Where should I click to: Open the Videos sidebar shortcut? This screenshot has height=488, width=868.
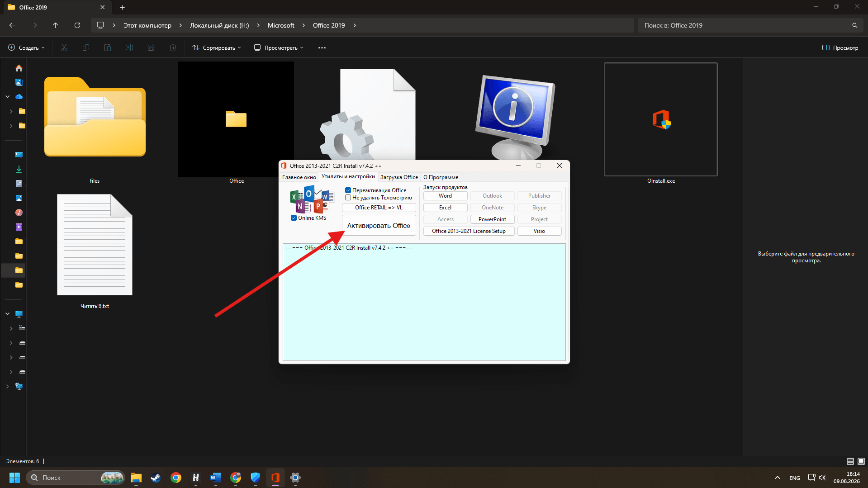(x=19, y=227)
